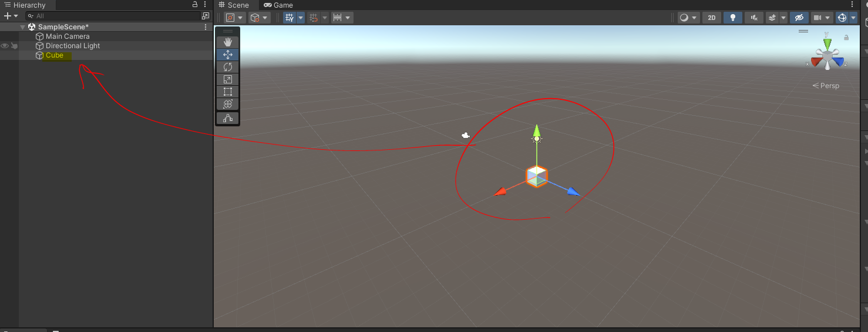Click the Y axis cone on orientation gizmo
868x332 pixels.
tap(827, 44)
